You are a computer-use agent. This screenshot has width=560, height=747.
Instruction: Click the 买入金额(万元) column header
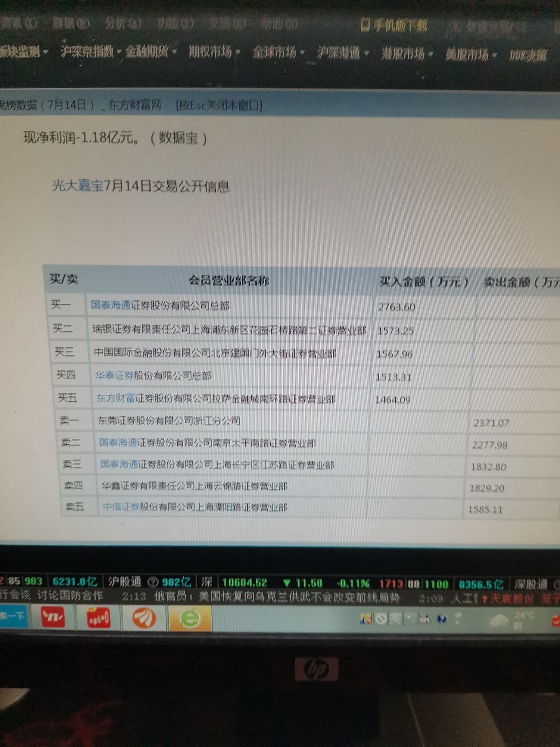pos(423,282)
